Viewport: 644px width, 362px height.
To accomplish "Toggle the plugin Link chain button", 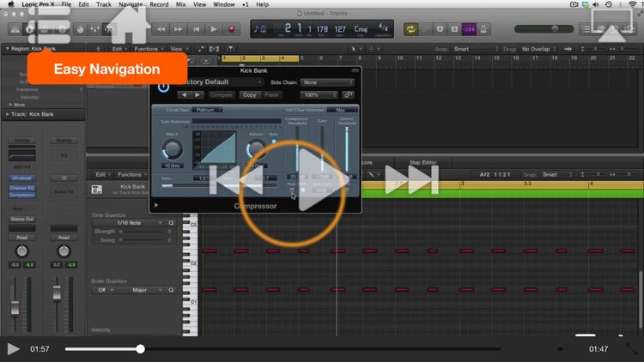I will (x=348, y=95).
